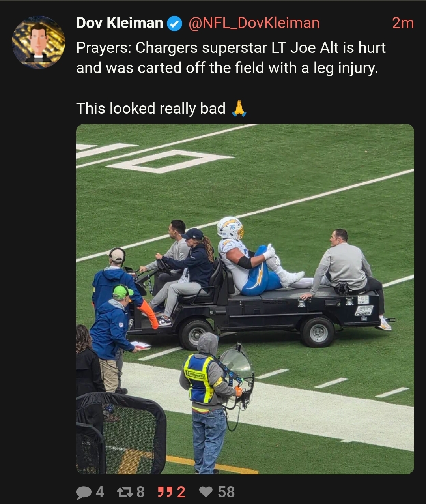This screenshot has height=504, width=426.
Task: Select the line 'This looked really bad'
Action: [x=151, y=108]
